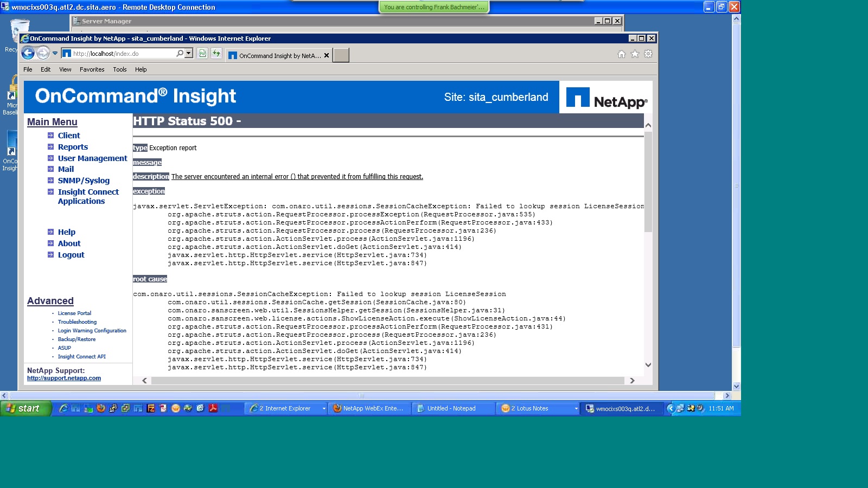The height and width of the screenshot is (488, 868).
Task: Click the browser Forward arrow
Action: tap(43, 53)
